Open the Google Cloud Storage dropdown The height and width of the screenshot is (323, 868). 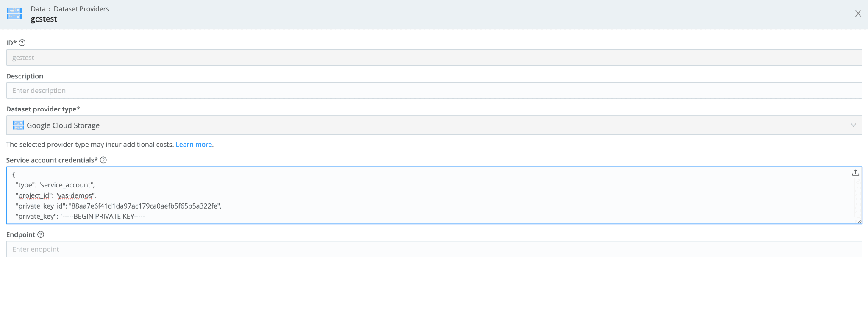click(x=424, y=125)
